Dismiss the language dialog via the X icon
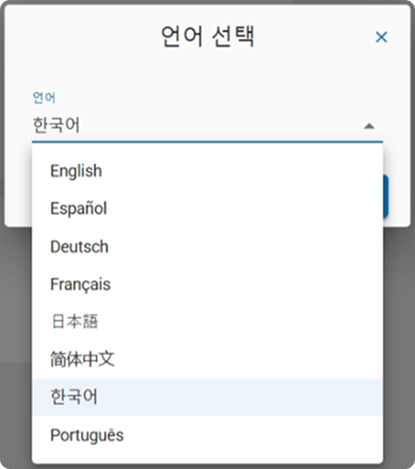 click(x=381, y=37)
